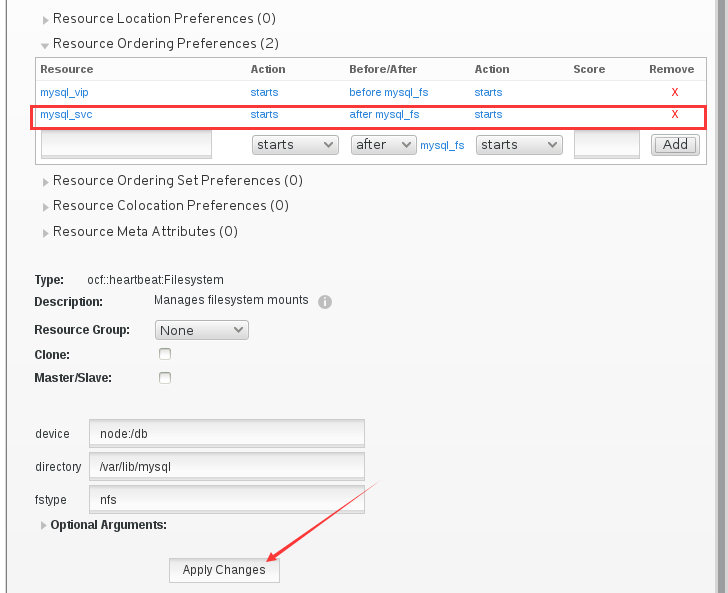Remove the mysql_vip ordering with red X
The image size is (728, 593).
tap(675, 92)
